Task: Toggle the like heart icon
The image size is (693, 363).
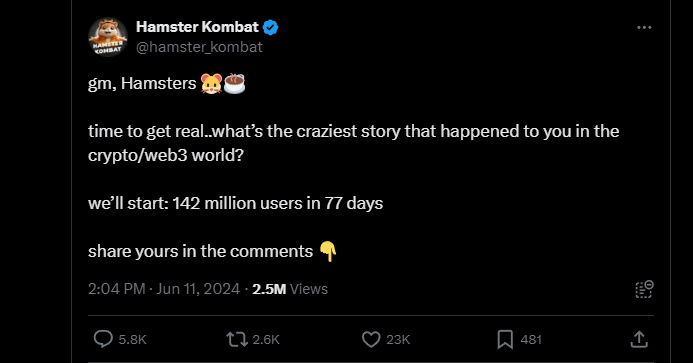Action: coord(371,339)
